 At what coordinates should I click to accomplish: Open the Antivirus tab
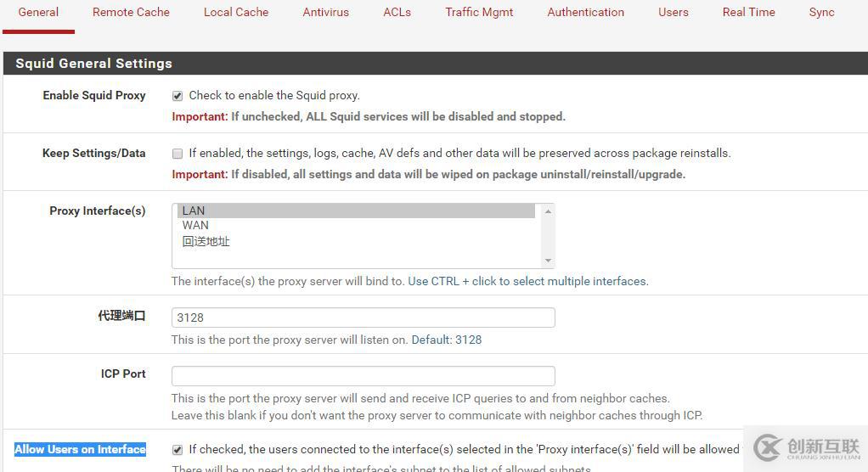325,12
